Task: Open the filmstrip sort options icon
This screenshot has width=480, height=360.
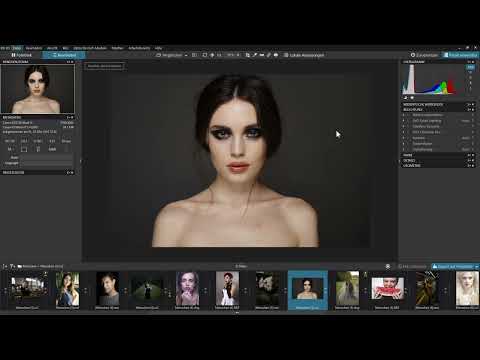Action: pyautogui.click(x=5, y=266)
